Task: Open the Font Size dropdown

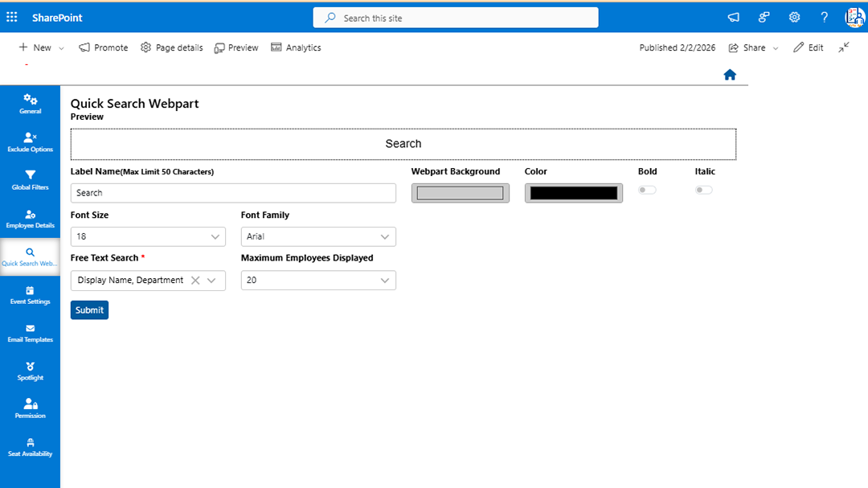Action: click(x=148, y=236)
